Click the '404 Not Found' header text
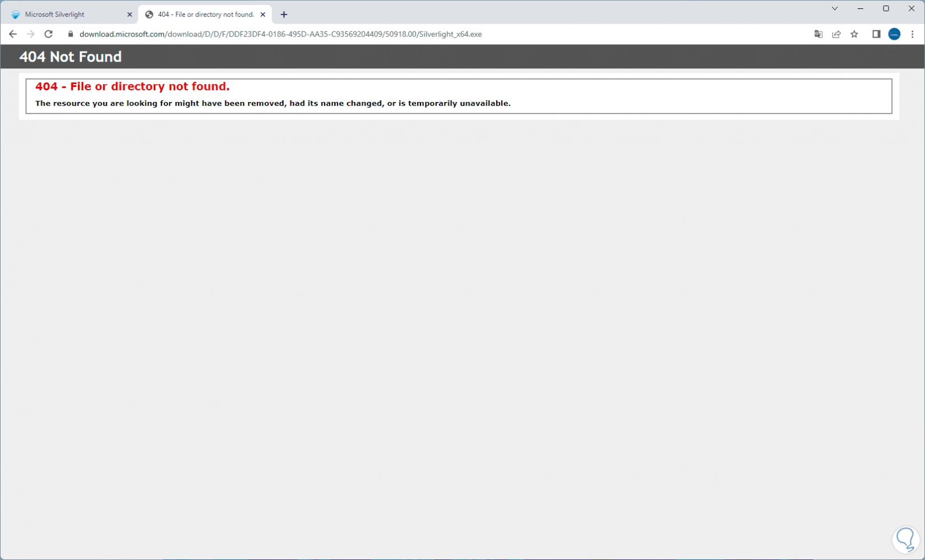This screenshot has width=925, height=560. click(71, 57)
